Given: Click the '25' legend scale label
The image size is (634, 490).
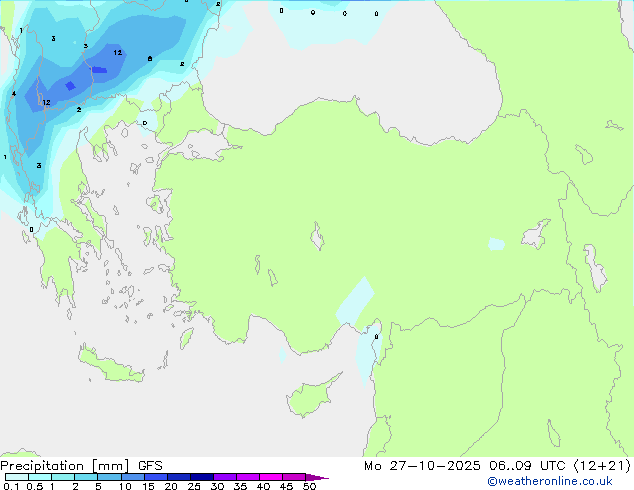Looking at the screenshot, I should (194, 486).
